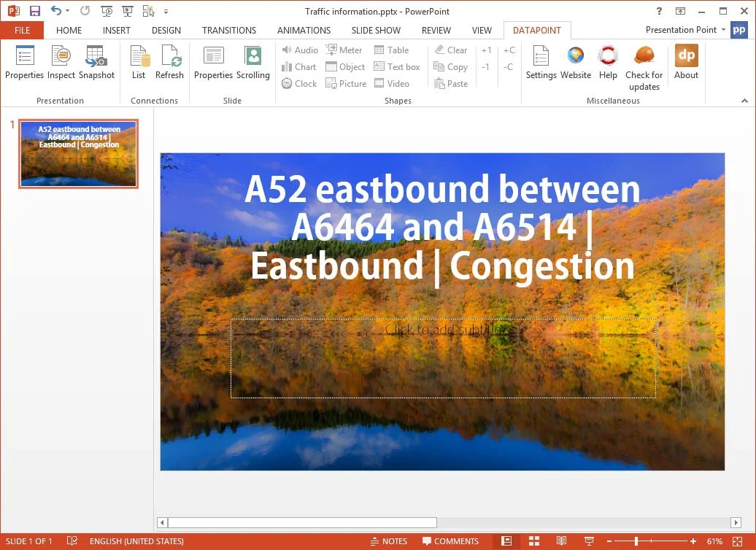The image size is (756, 550).
Task: Refresh the DataPoint data connections
Action: pos(170,64)
